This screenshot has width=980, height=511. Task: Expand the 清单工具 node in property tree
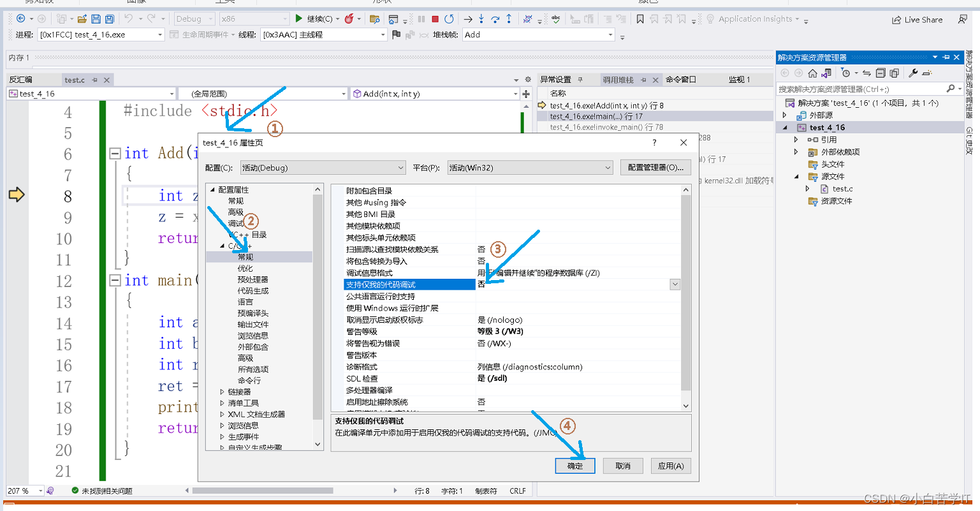(x=222, y=403)
